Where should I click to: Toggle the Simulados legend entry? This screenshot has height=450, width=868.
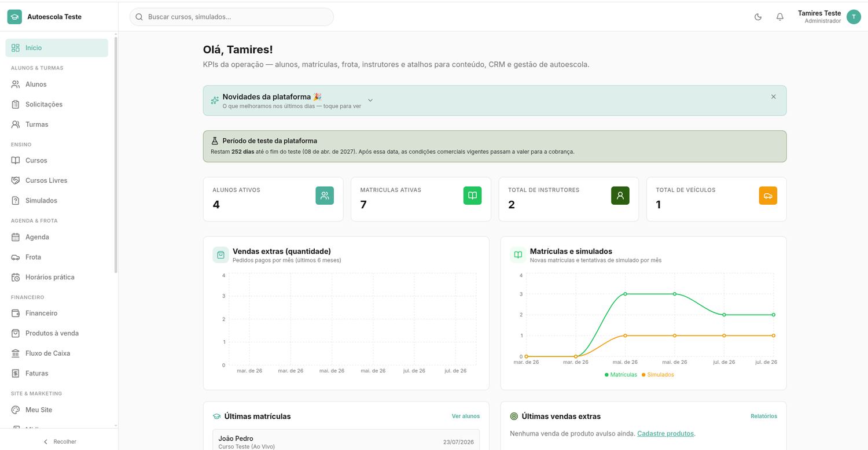(658, 375)
